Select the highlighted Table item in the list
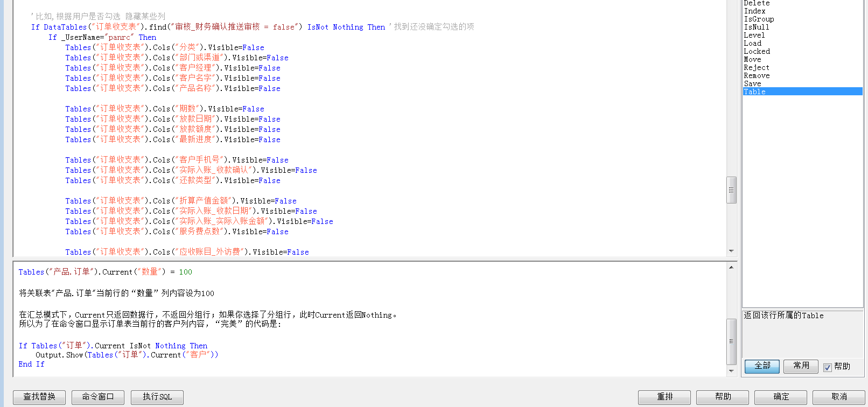The image size is (868, 407). click(754, 92)
